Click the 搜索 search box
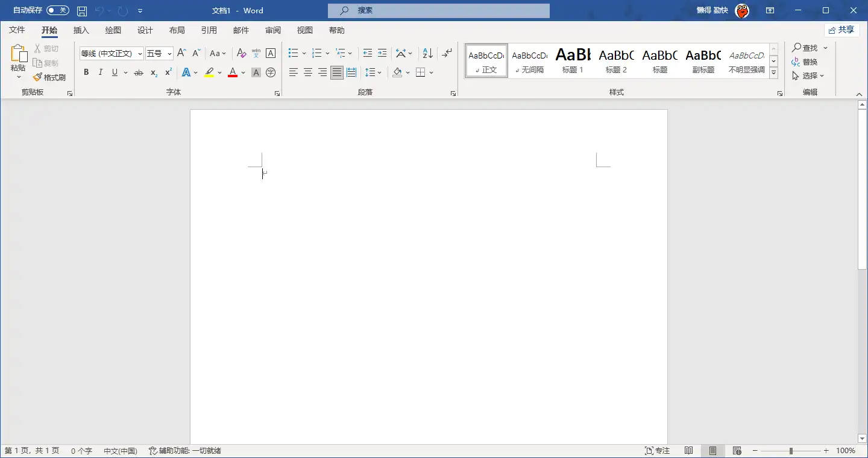Screen dimensions: 868x458 click(439, 10)
